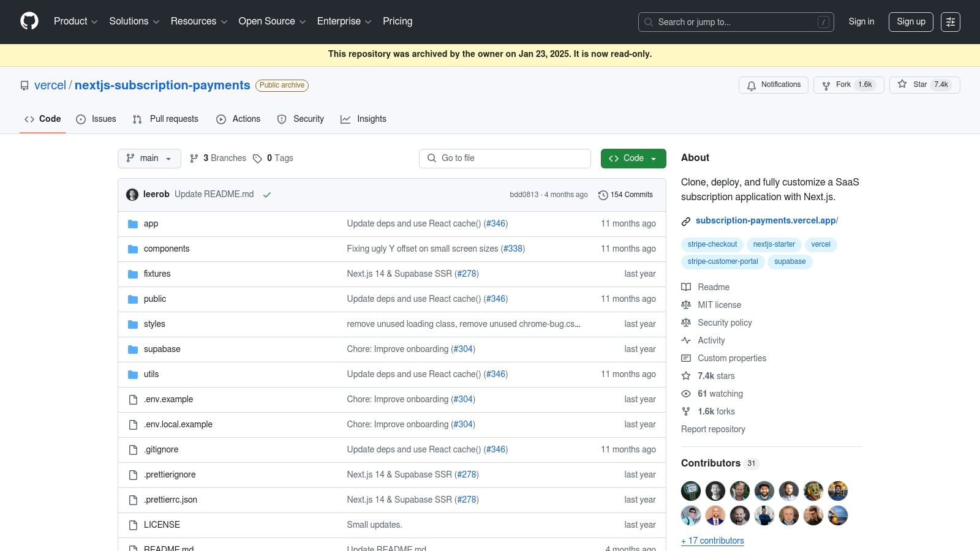The width and height of the screenshot is (980, 551).
Task: View the MIT license
Action: pos(711,305)
